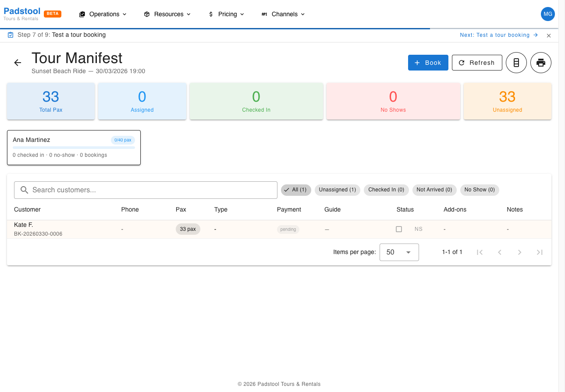Click the 33 Unassigned card
Viewport: 565px width, 392px height.
point(508,101)
